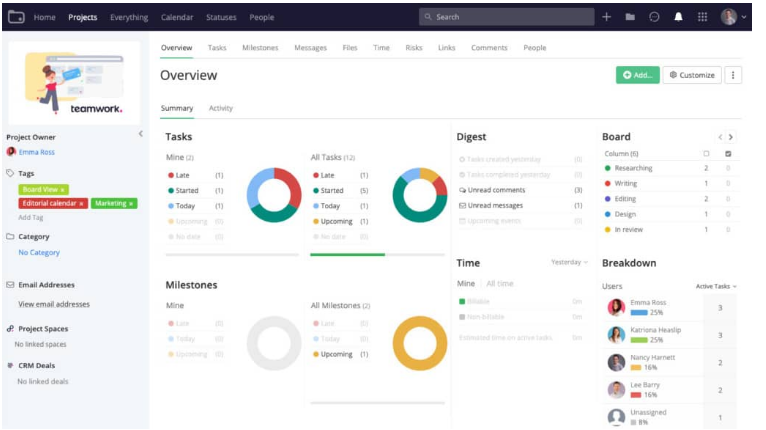Viewport: 766px width, 430px height.
Task: Open the notifications bell
Action: [x=679, y=17]
